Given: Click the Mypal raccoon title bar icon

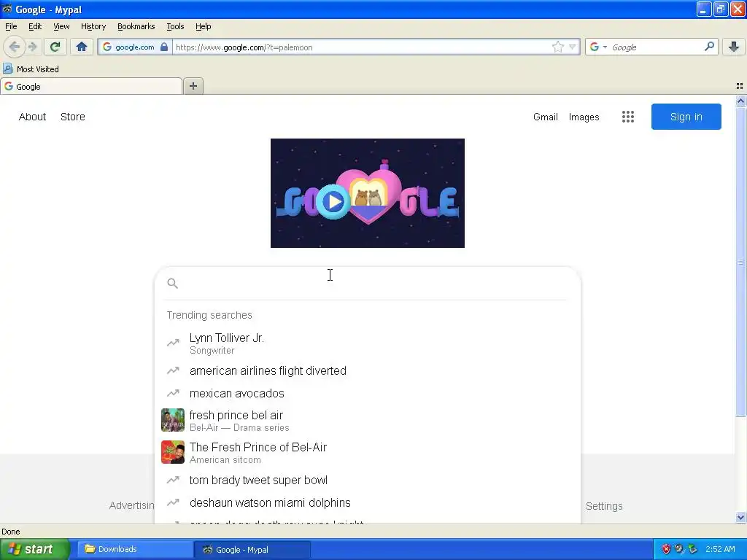Looking at the screenshot, I should point(7,9).
